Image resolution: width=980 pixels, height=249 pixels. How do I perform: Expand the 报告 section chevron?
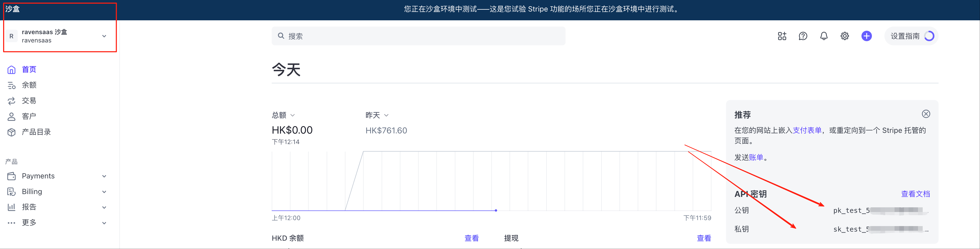[x=104, y=208]
